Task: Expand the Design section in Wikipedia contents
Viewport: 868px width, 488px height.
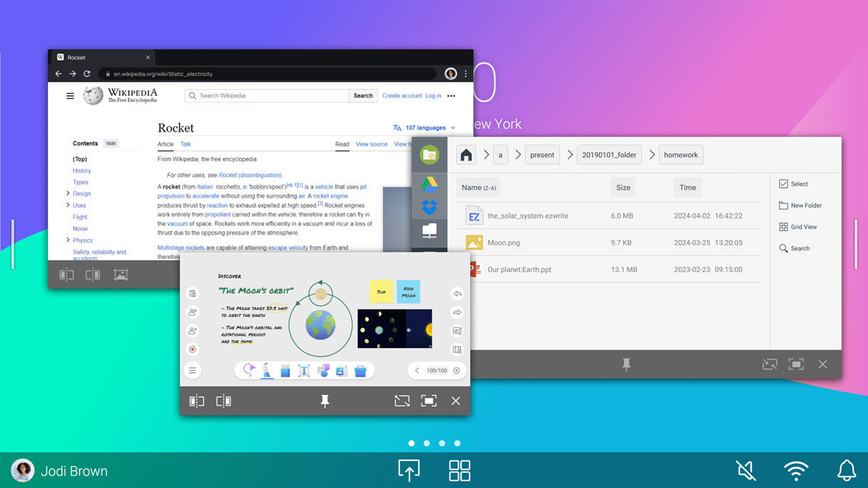Action: point(68,193)
